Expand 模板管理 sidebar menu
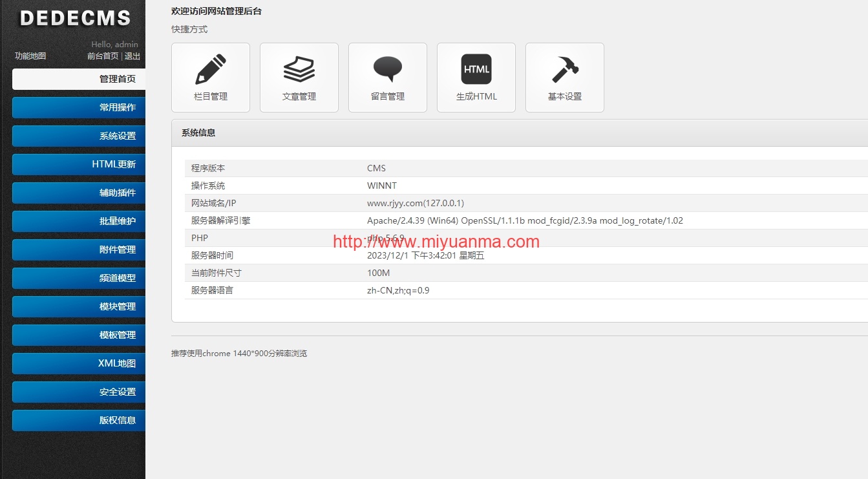This screenshot has width=868, height=479. tap(79, 335)
